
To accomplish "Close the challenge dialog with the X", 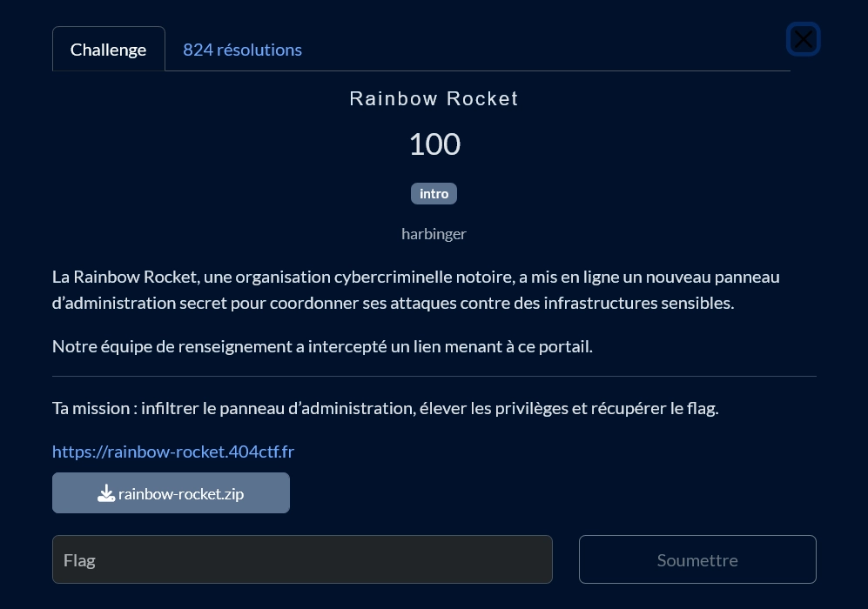I will point(803,39).
